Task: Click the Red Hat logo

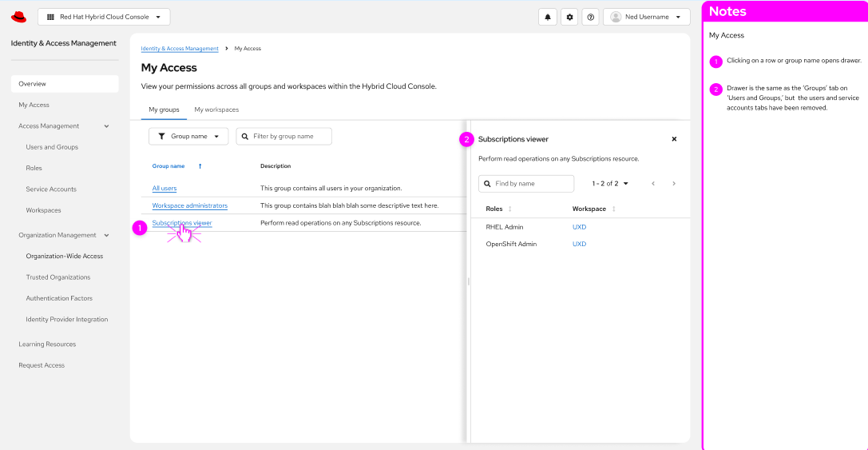Action: (18, 17)
